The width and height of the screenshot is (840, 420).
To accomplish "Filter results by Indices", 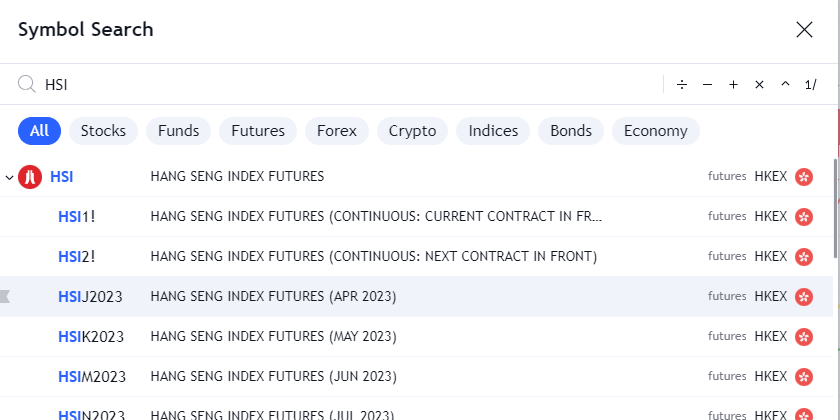I will [x=493, y=131].
